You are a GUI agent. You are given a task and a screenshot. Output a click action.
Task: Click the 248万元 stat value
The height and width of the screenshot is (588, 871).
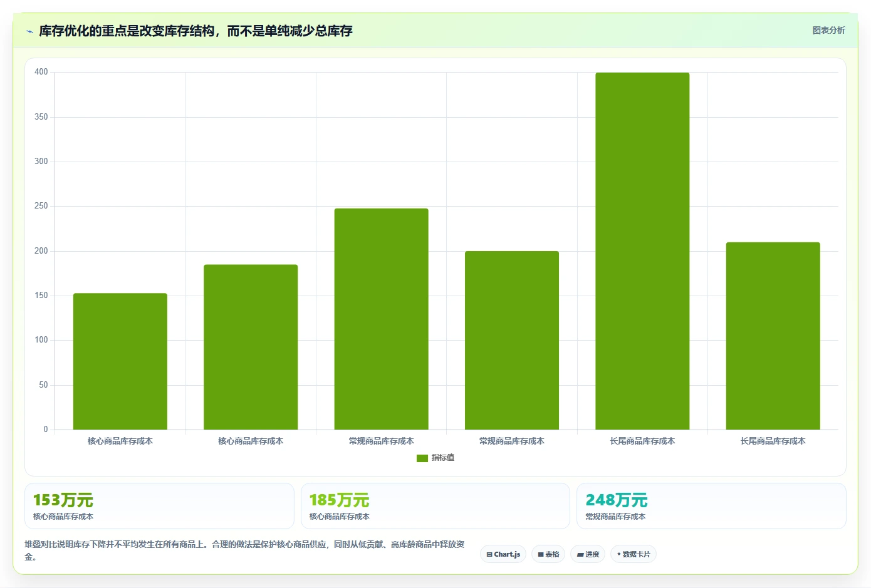[x=616, y=500]
